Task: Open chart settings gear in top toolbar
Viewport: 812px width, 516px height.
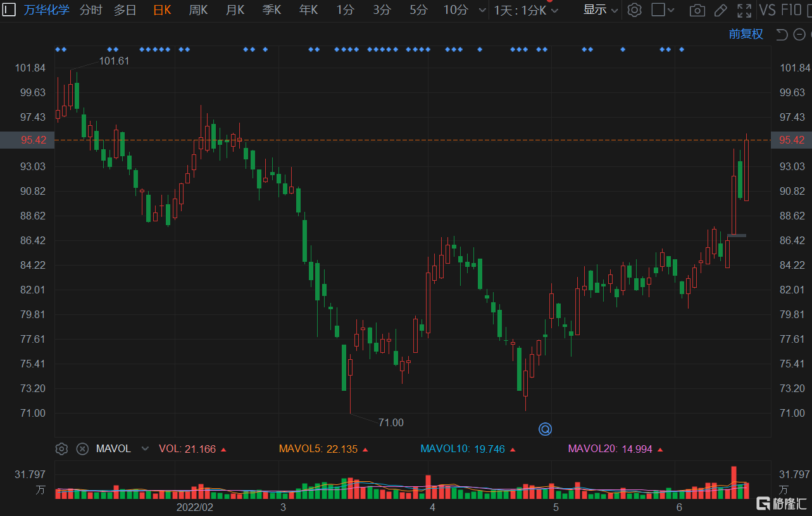Action: click(x=634, y=10)
